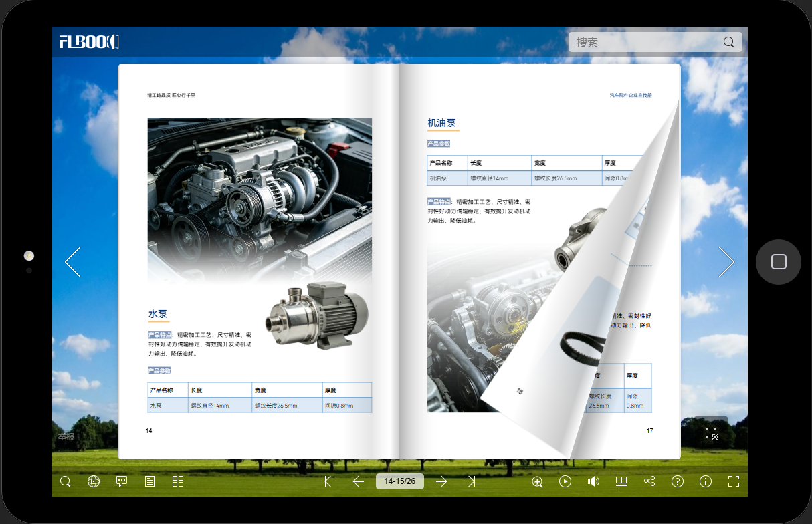Go to the previous page with left arrow

coord(72,262)
